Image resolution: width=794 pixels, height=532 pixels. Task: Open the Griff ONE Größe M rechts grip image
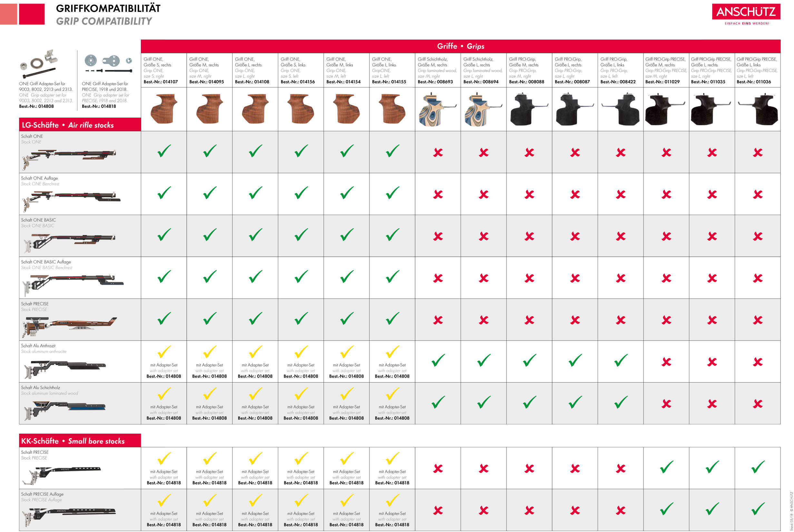coord(210,109)
